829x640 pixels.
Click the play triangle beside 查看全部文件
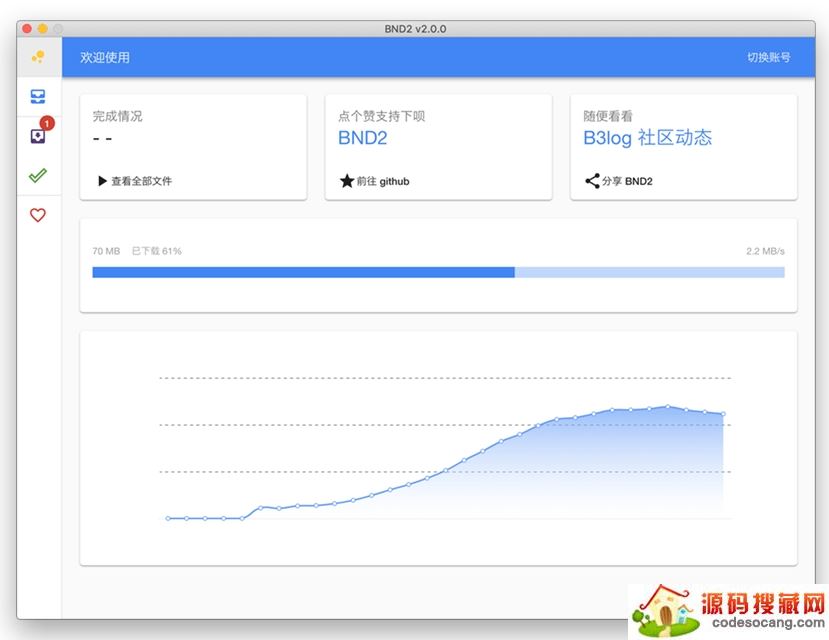click(x=103, y=181)
